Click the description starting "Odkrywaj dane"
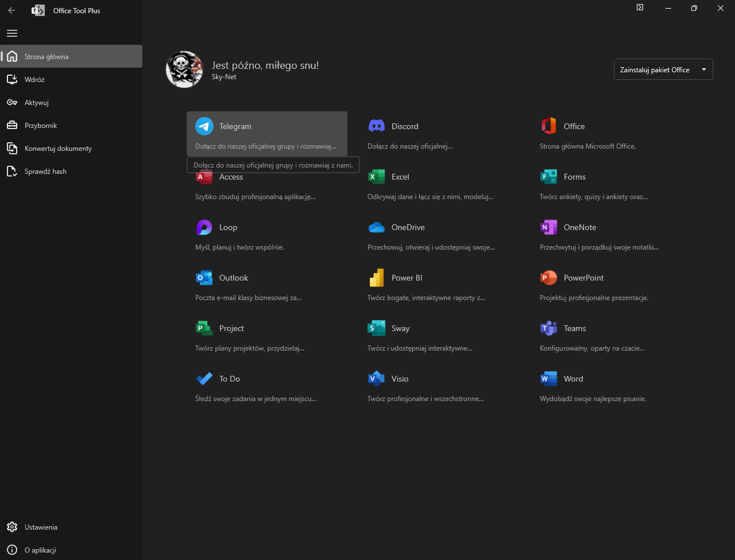The height and width of the screenshot is (560, 735). [431, 197]
